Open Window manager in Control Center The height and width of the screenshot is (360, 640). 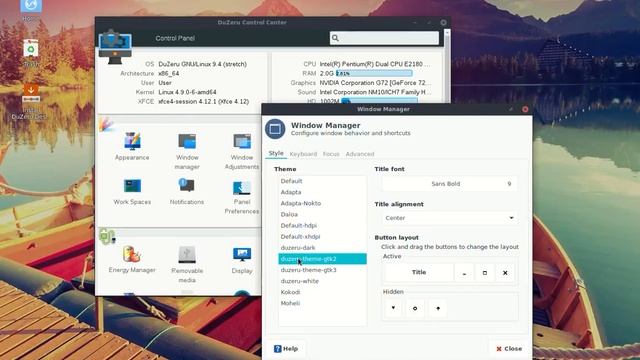[x=187, y=151]
